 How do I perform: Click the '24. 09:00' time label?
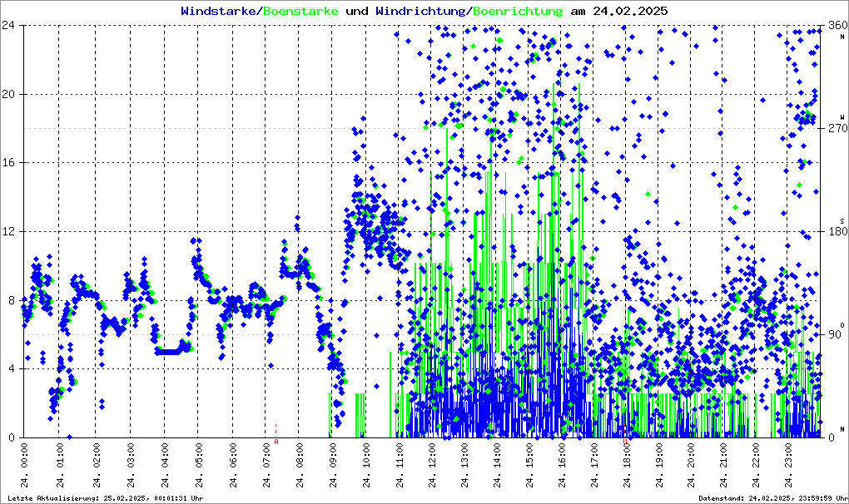[x=332, y=465]
